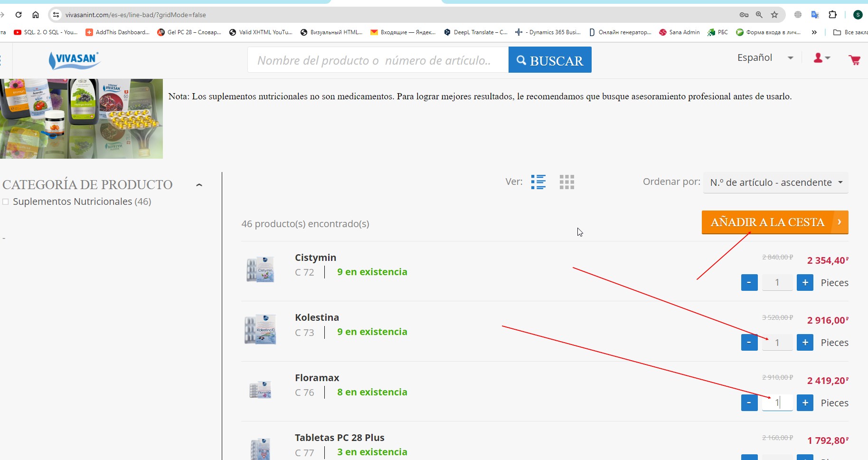
Task: Open Tabletas PC 28 Plus product link
Action: pyautogui.click(x=340, y=438)
